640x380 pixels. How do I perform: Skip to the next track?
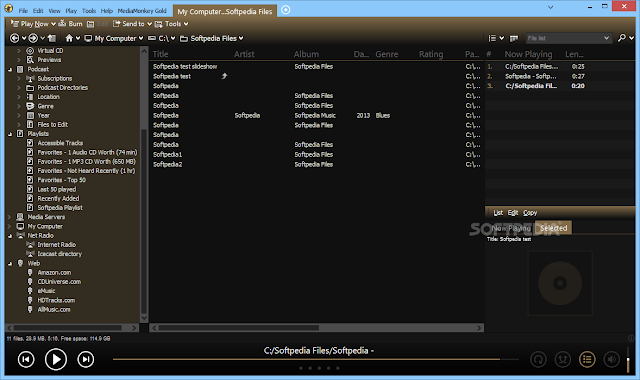coord(86,359)
